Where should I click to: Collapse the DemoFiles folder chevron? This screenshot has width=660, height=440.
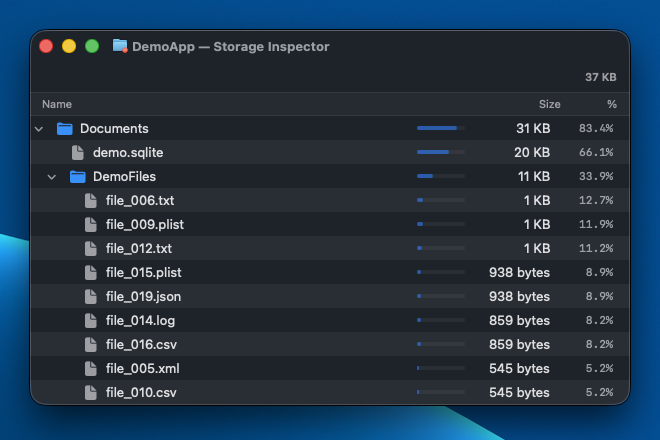point(52,177)
